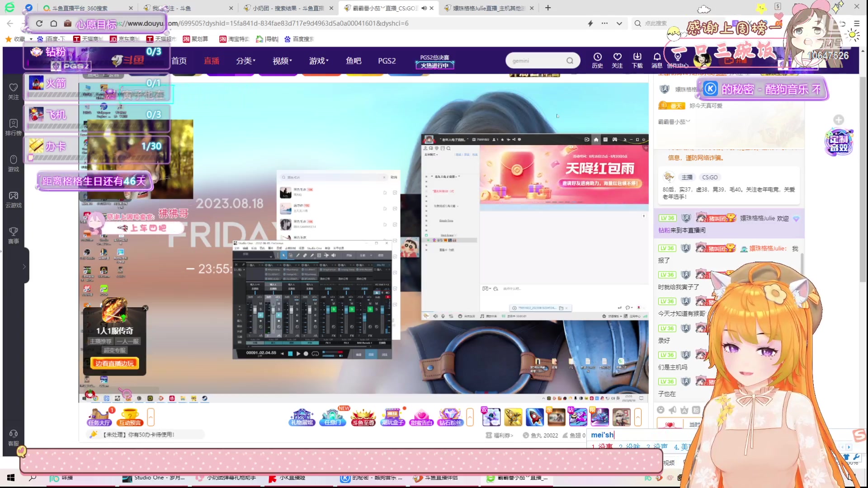Click the search magnifier in the gemini box
This screenshot has height=488, width=868.
570,61
